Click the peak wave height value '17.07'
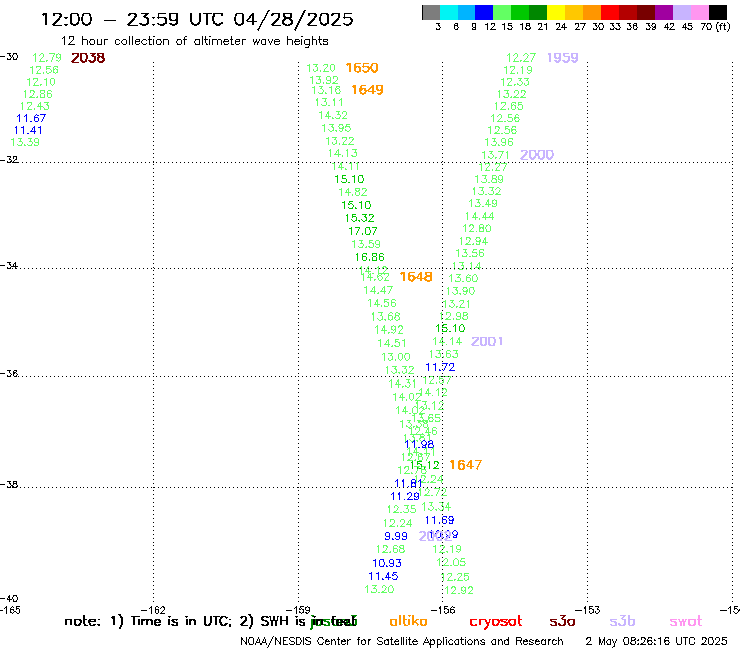The height and width of the screenshot is (650, 740). point(363,231)
